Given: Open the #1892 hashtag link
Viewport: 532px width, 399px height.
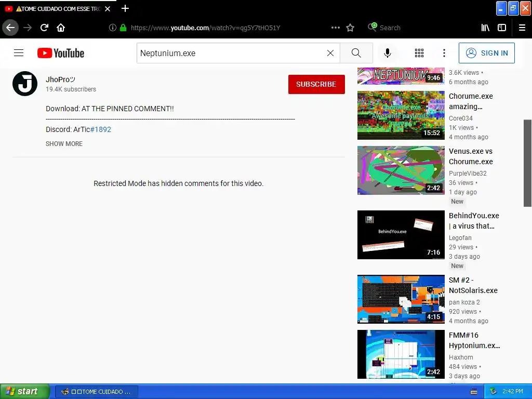Looking at the screenshot, I should tap(100, 129).
